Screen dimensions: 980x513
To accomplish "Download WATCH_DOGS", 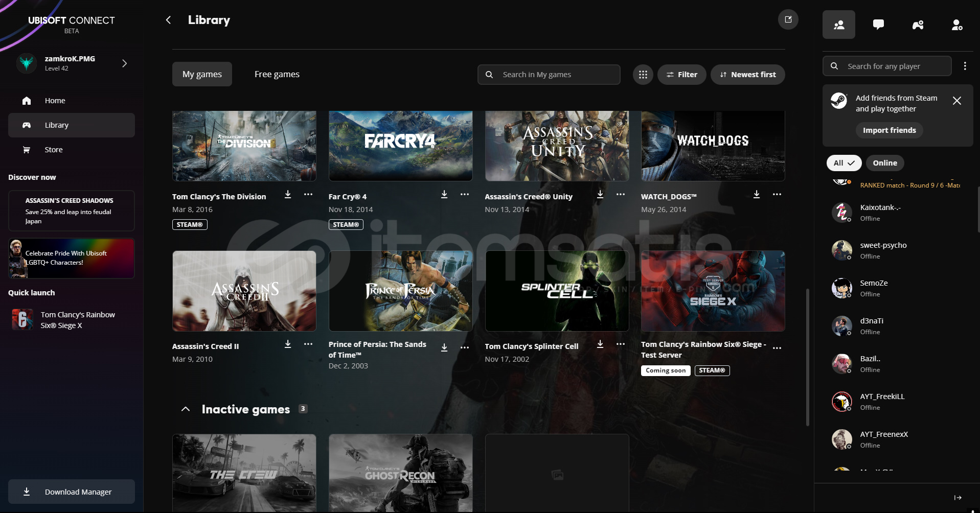I will coord(757,195).
